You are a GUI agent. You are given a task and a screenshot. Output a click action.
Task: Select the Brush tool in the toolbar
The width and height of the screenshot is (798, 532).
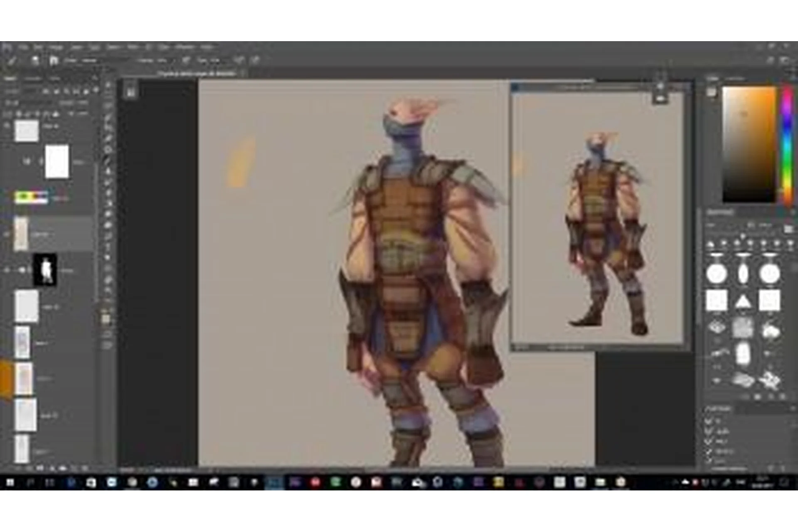click(108, 160)
